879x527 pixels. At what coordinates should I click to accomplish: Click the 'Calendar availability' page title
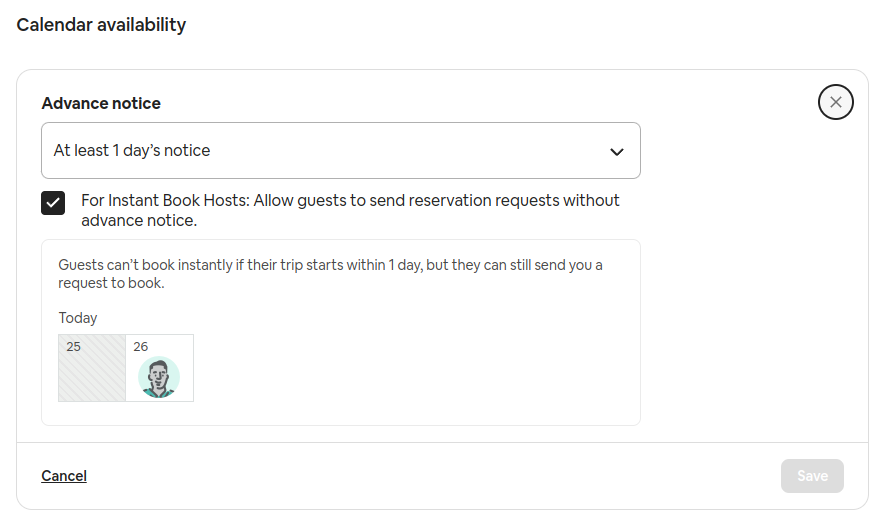coord(101,25)
